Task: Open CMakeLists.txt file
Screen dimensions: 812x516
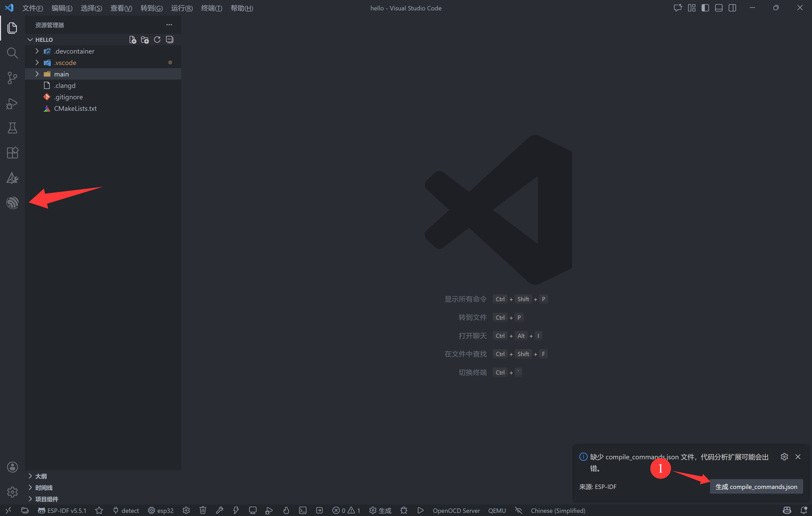Action: click(x=103, y=108)
